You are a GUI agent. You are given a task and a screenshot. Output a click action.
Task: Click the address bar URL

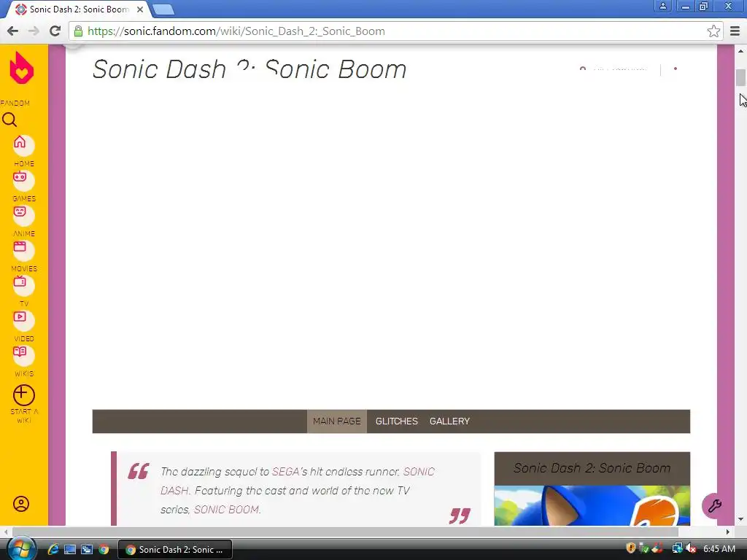(x=236, y=31)
